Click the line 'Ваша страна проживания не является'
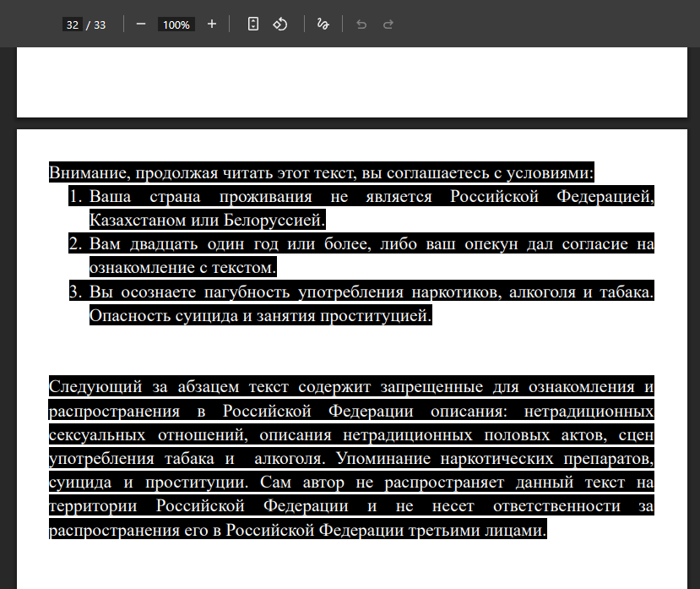700x589 pixels. [x=372, y=196]
